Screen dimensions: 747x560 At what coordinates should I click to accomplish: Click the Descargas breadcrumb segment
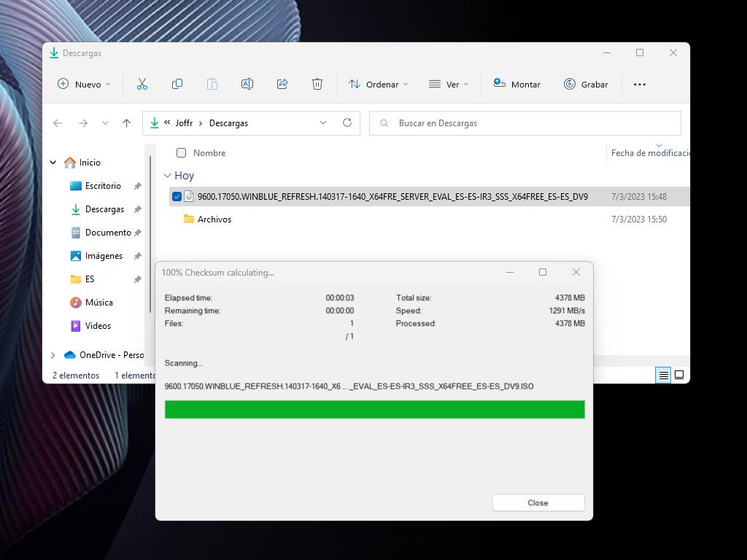228,122
